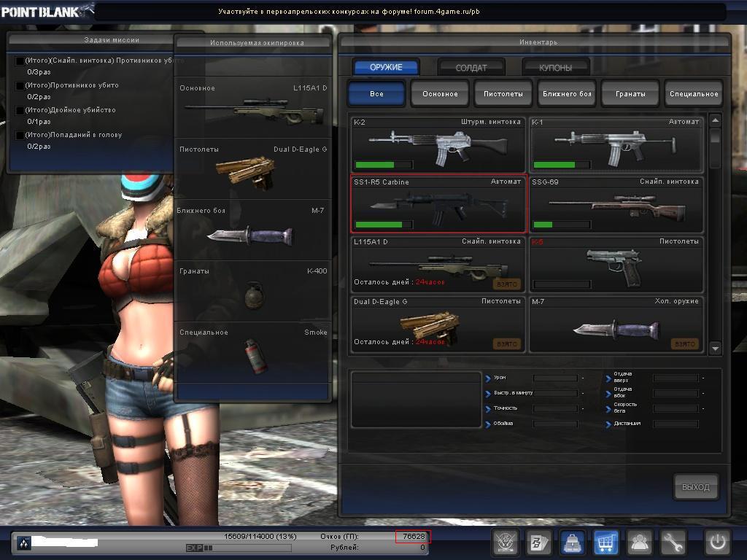Click the player rank badge icon
The image size is (747, 560).
pyautogui.click(x=24, y=542)
